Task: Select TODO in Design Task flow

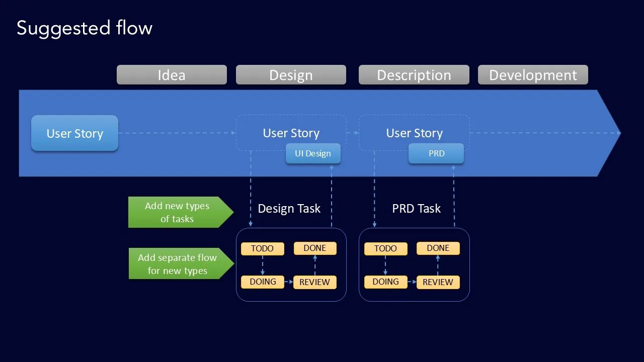Action: (262, 248)
